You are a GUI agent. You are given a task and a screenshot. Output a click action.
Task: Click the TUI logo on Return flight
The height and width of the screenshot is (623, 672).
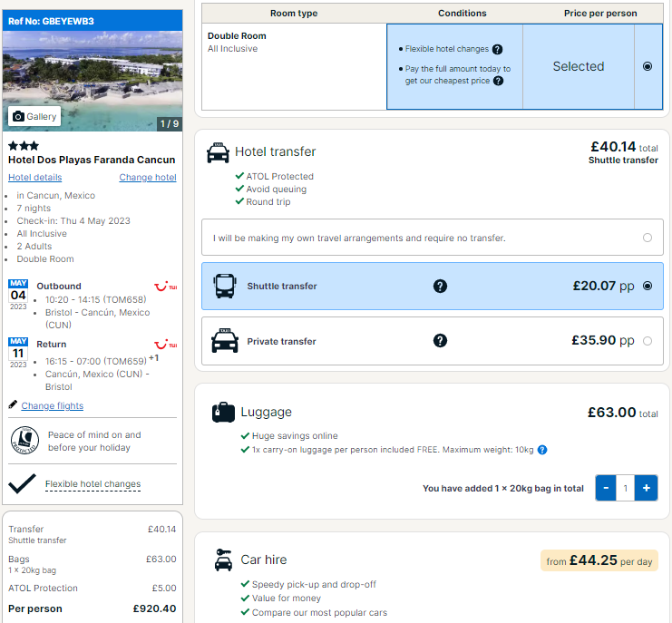click(165, 345)
